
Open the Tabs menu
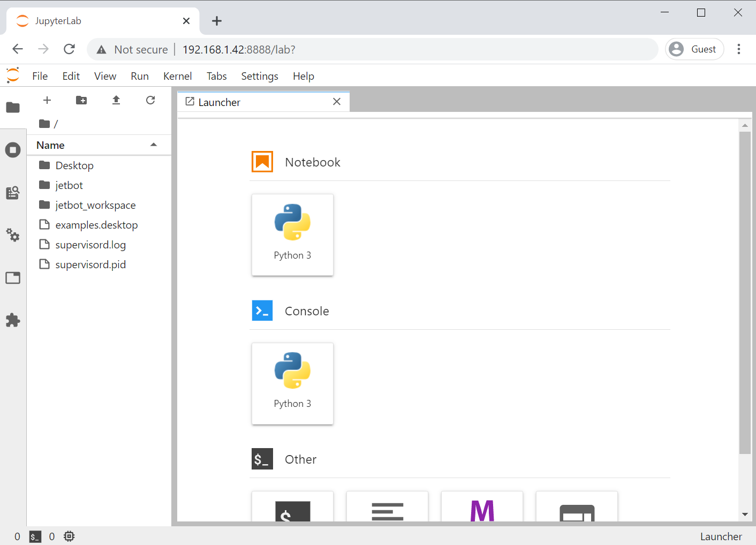217,76
